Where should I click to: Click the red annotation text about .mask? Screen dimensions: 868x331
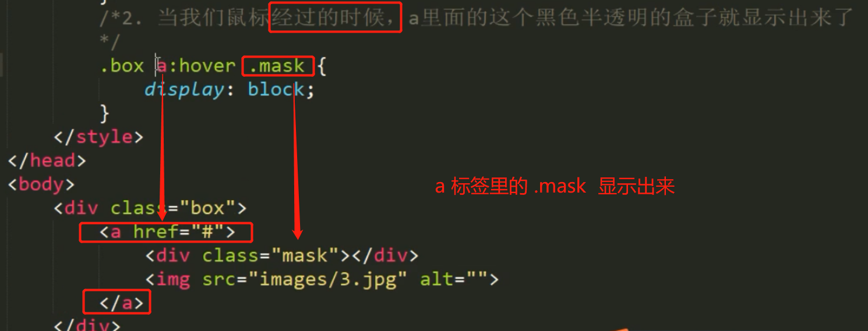pos(555,186)
